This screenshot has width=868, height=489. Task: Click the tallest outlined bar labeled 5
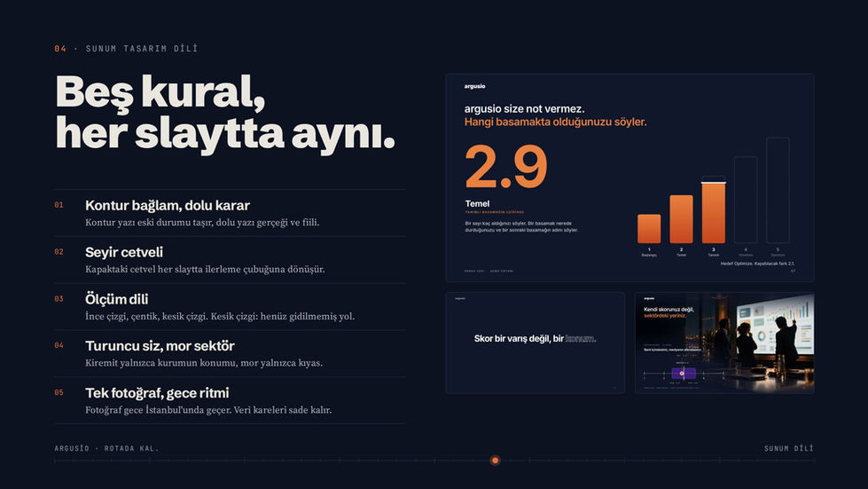click(778, 191)
